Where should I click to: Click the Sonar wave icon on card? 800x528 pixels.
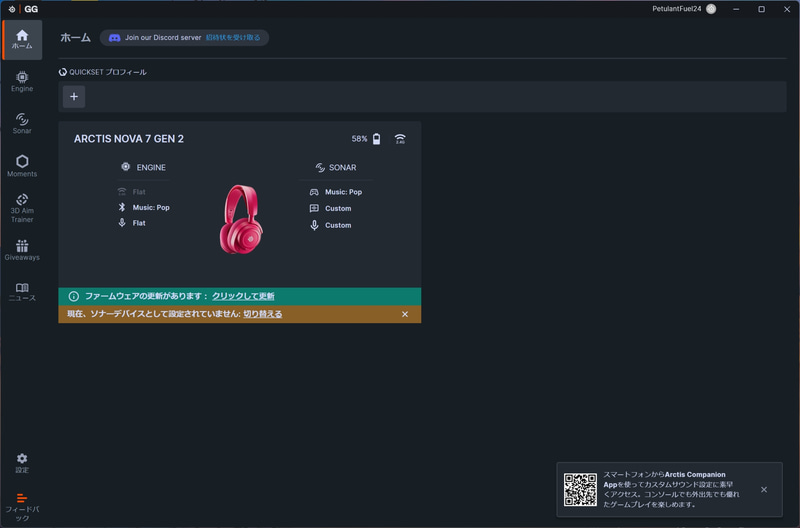(x=320, y=167)
